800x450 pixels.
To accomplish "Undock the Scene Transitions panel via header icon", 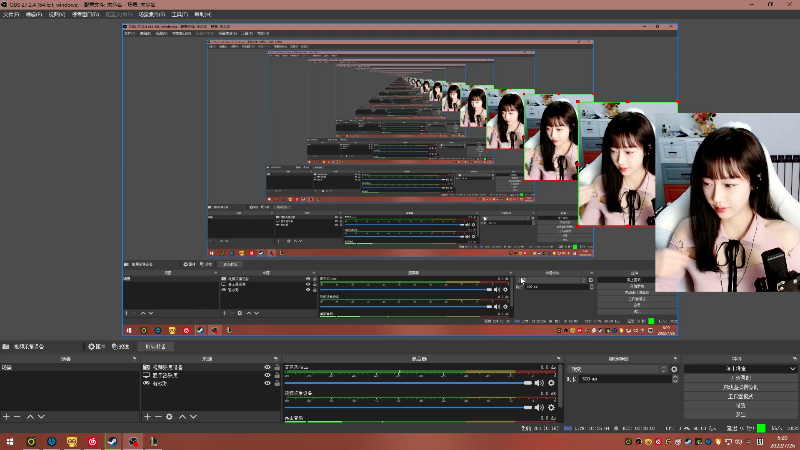I will click(676, 359).
